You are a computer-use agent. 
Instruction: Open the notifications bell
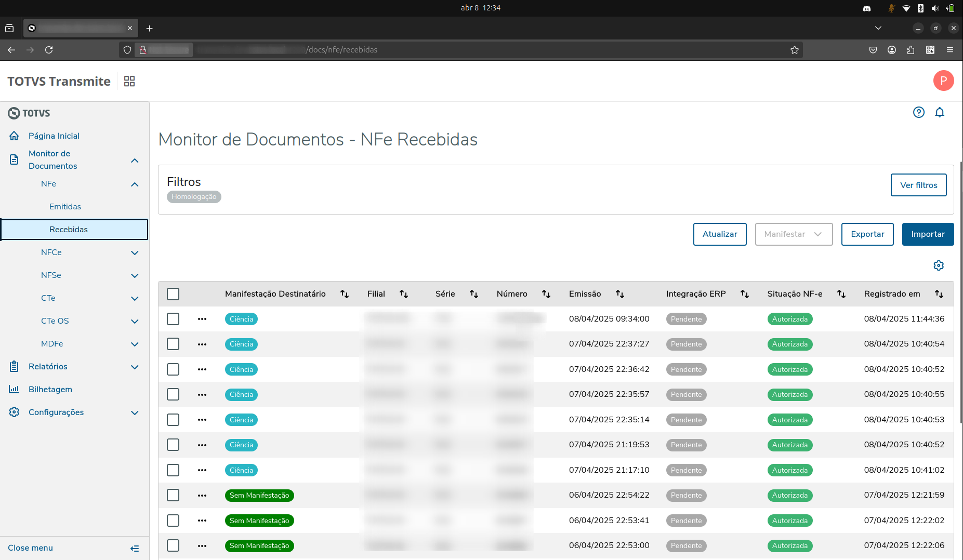coord(940,112)
